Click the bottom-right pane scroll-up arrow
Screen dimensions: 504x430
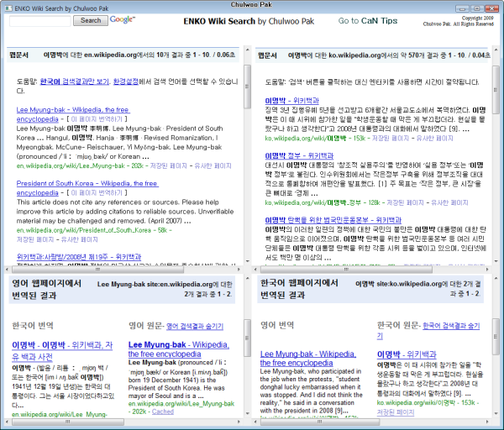click(496, 278)
